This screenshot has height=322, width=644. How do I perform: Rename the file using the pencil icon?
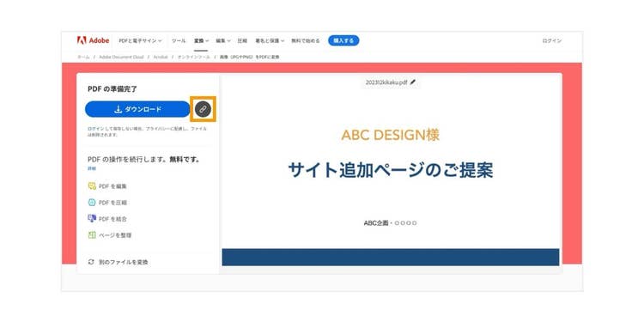click(413, 82)
